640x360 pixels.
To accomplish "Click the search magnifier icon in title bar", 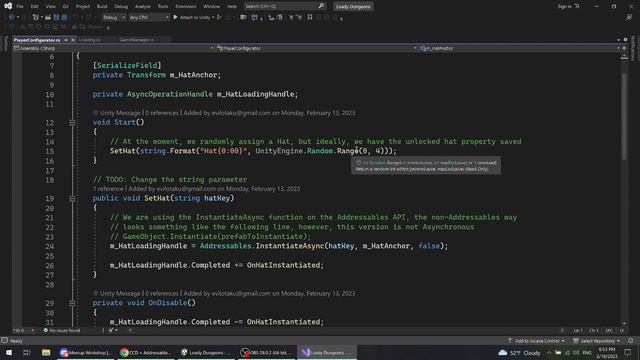I will [321, 6].
